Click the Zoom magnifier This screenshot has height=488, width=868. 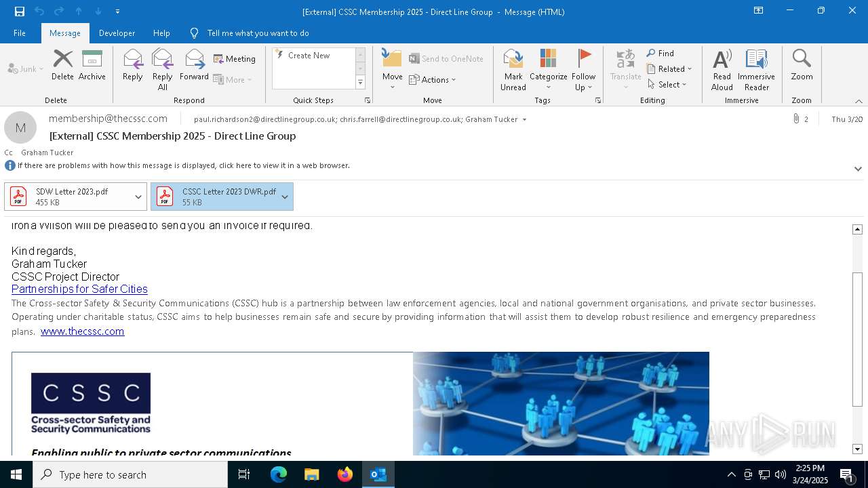[x=802, y=65]
